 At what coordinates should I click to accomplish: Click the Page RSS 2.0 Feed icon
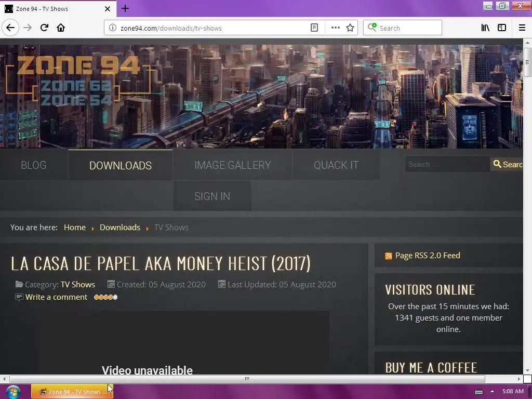tap(389, 256)
